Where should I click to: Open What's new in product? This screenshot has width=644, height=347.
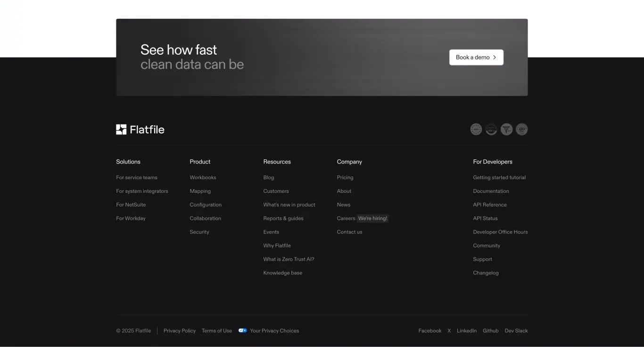click(289, 205)
